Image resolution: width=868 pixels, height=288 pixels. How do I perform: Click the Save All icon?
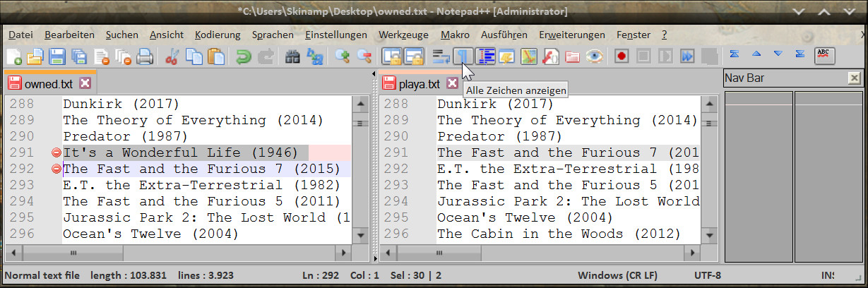pos(78,56)
